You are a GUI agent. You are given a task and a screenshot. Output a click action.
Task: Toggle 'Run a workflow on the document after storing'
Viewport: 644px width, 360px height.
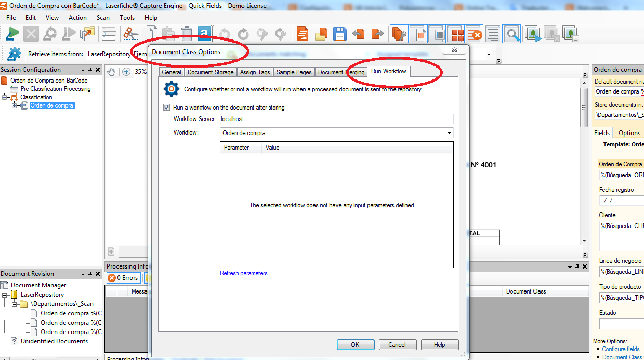166,108
